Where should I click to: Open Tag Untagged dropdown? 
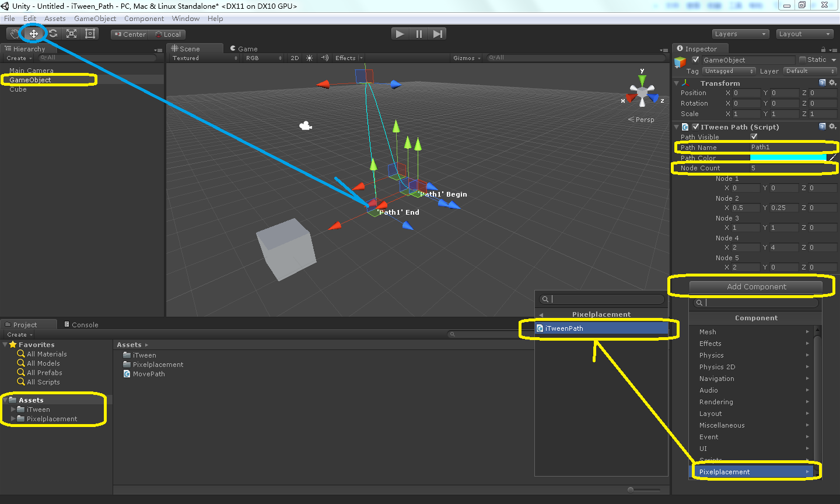click(x=729, y=71)
